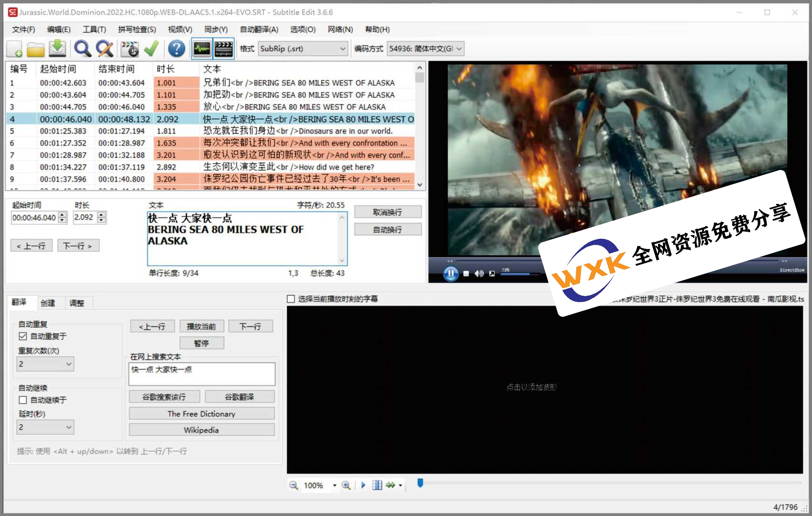This screenshot has height=516, width=812.
Task: Open Visual sync clapperboard-clock icon
Action: pos(129,49)
